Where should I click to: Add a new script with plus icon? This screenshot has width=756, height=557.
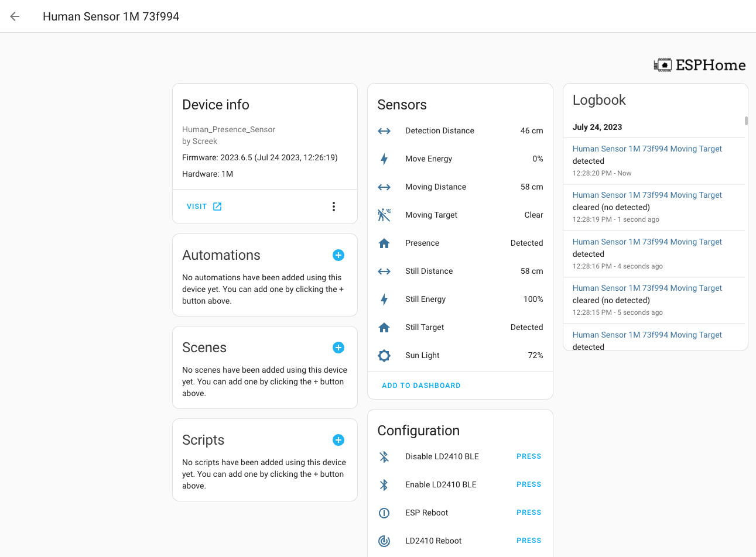(x=338, y=440)
